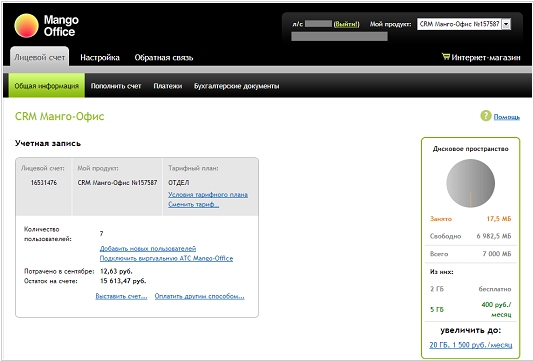Open the Помощь link
This screenshot has height=361, width=534.
click(507, 117)
